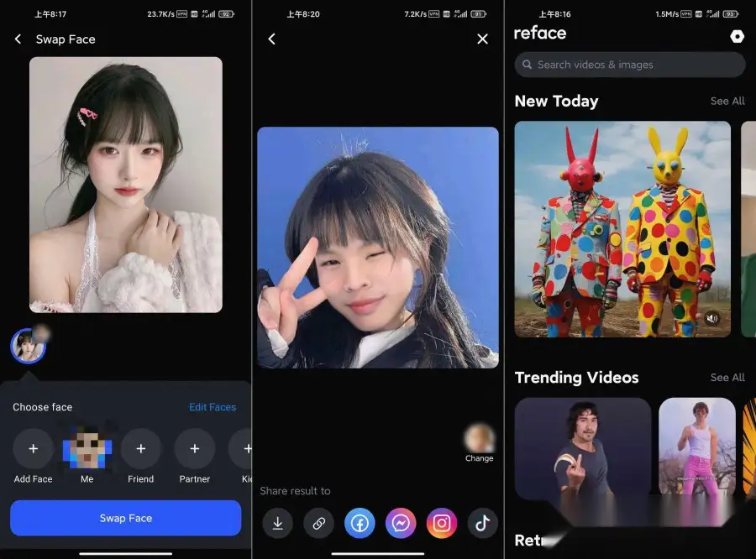The image size is (756, 559).
Task: See All for the New Today section
Action: [x=727, y=101]
